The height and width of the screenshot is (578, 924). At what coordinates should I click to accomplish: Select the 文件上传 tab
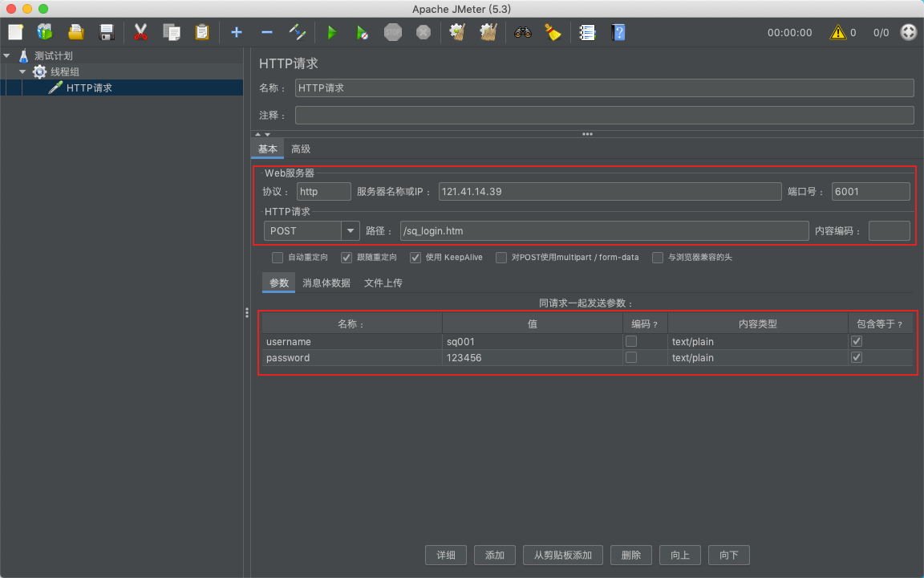383,283
